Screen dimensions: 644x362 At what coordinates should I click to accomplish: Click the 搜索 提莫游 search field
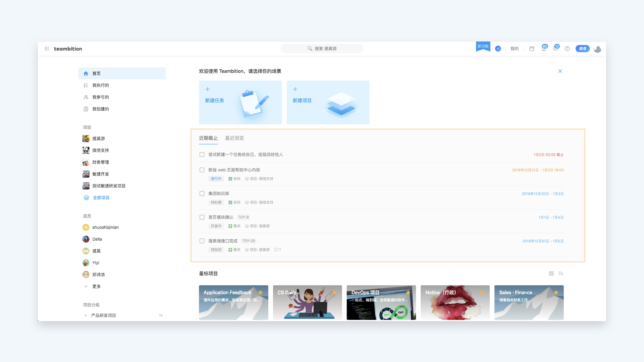[322, 49]
